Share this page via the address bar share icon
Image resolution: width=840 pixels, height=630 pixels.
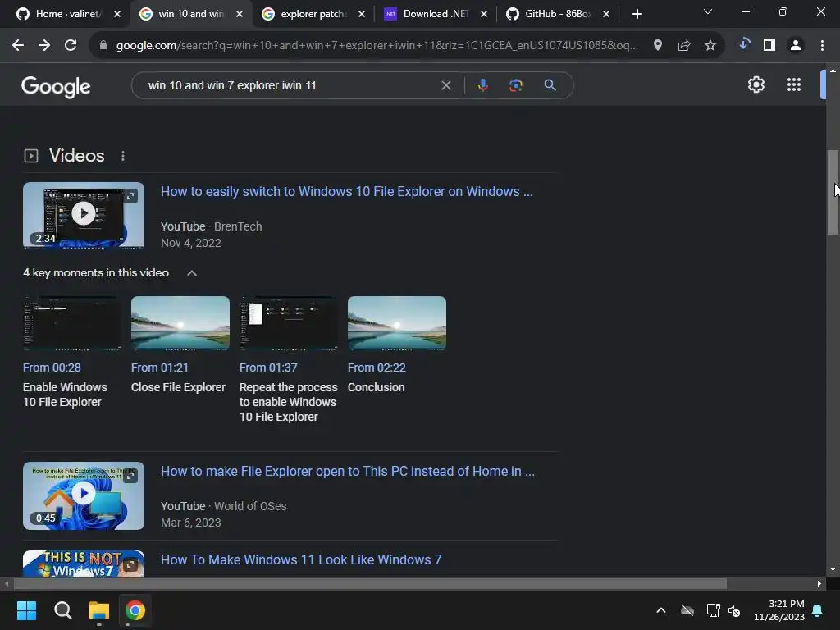click(684, 46)
